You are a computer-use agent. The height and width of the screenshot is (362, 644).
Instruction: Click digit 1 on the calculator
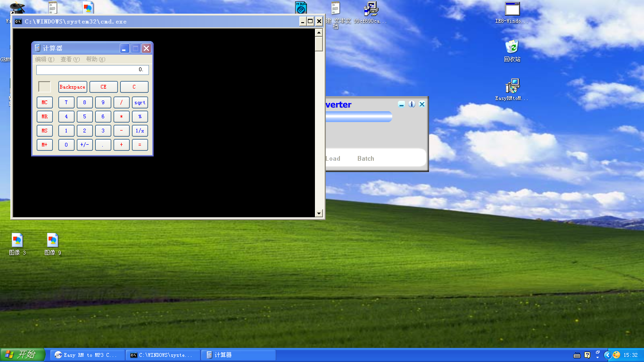tap(66, 131)
